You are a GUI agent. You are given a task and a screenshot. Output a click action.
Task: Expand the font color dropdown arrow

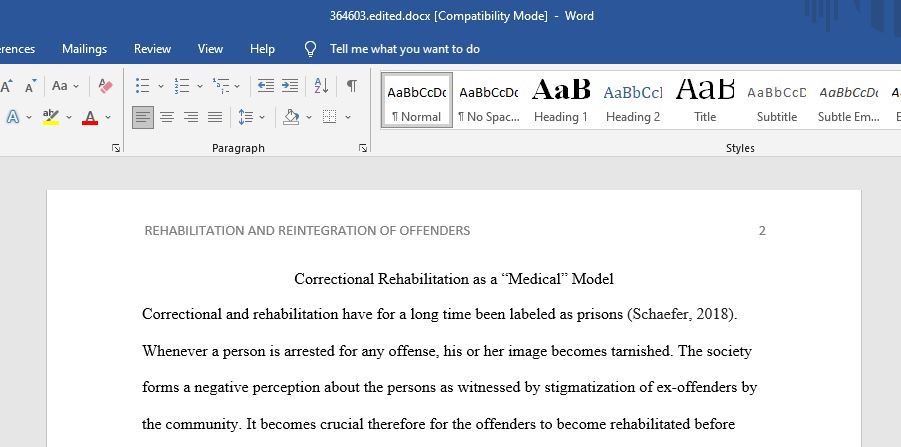(107, 117)
